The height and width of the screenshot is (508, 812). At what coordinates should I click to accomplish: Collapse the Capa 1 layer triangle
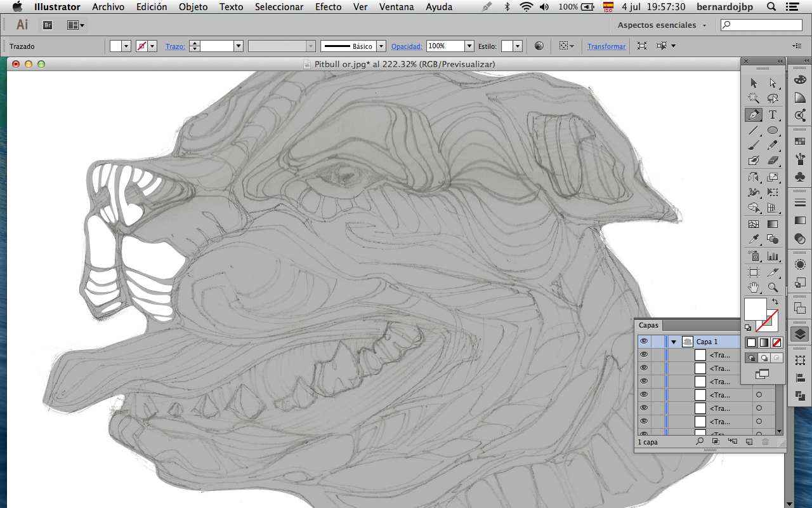point(674,342)
